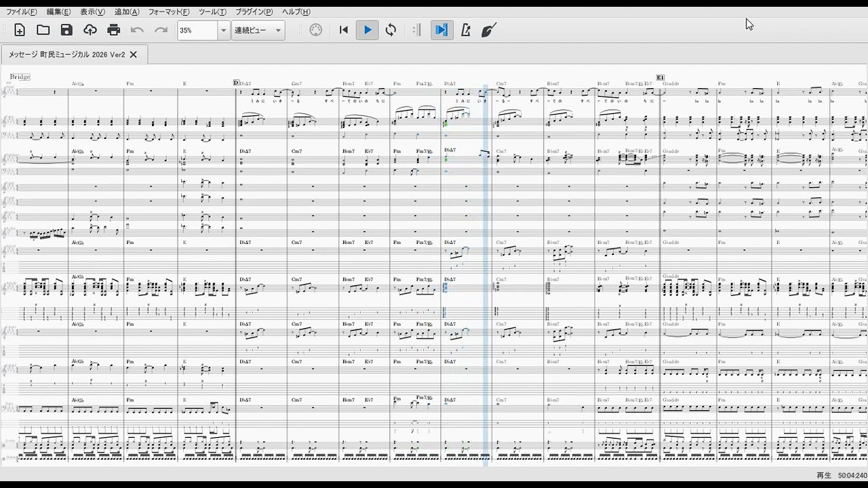This screenshot has height=488, width=868.
Task: Upload the score online via the cloud icon
Action: pos(90,30)
